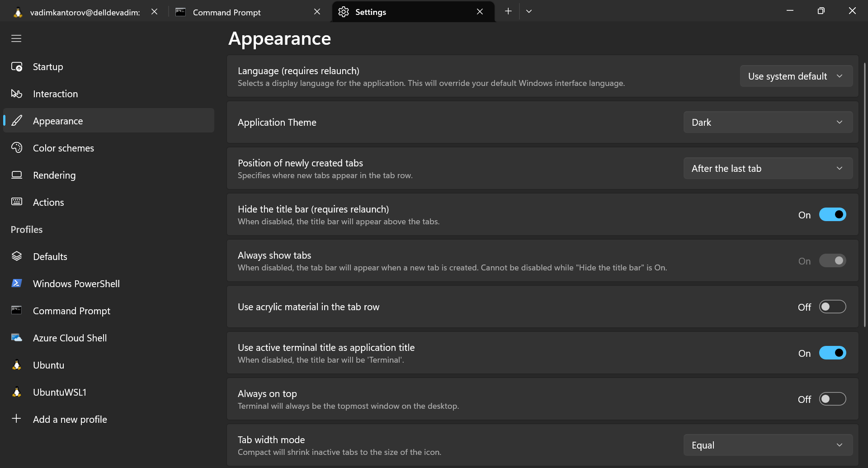This screenshot has height=468, width=868.
Task: Add a new profile
Action: point(70,419)
